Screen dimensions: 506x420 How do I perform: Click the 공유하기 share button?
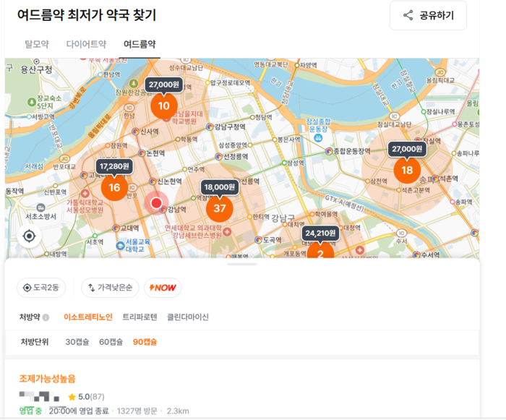pos(428,15)
